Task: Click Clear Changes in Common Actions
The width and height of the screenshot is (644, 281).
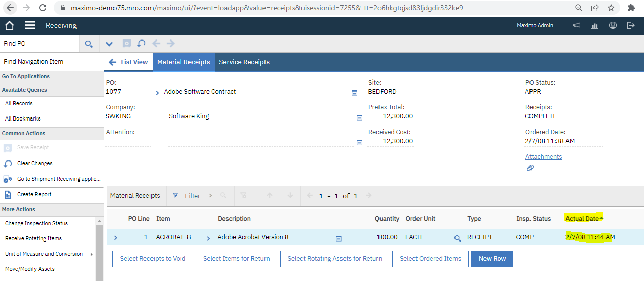Action: (34, 163)
